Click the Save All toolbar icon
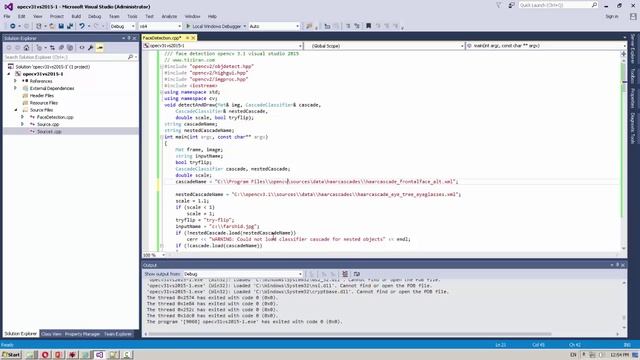 [70, 26]
